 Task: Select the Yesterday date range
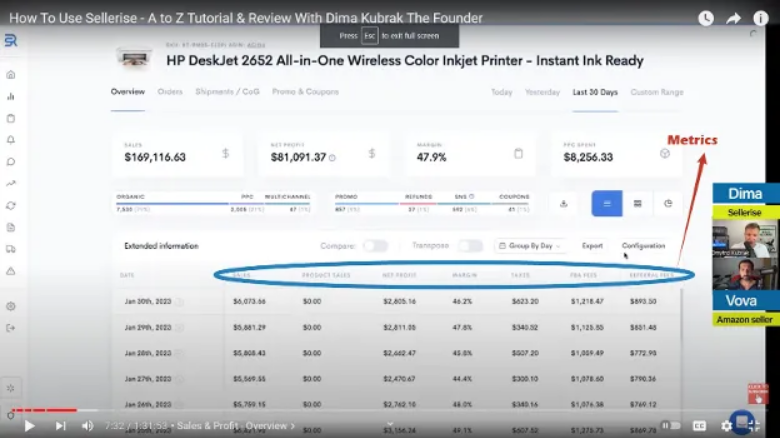542,93
